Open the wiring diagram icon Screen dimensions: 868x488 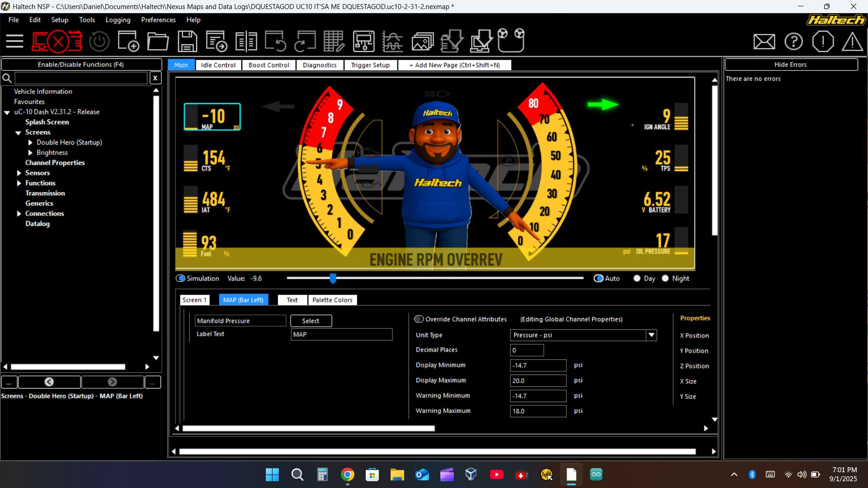(363, 41)
